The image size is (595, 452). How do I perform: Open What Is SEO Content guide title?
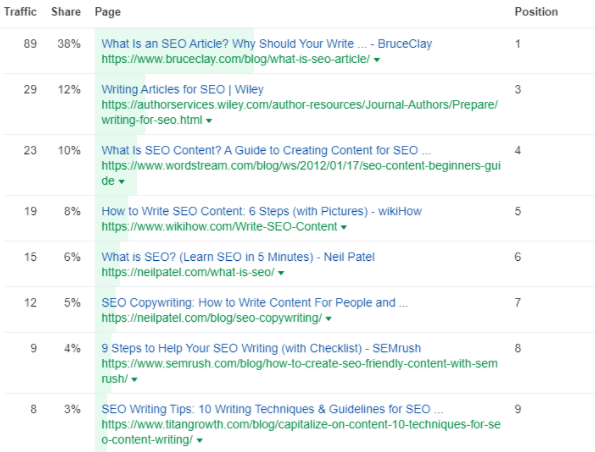pos(266,150)
